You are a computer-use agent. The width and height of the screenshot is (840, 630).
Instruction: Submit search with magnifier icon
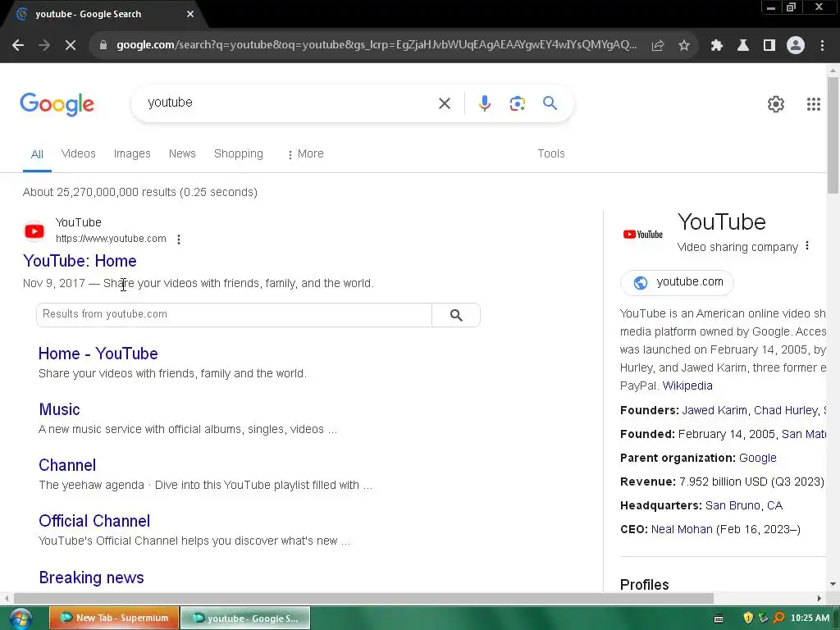coord(550,103)
